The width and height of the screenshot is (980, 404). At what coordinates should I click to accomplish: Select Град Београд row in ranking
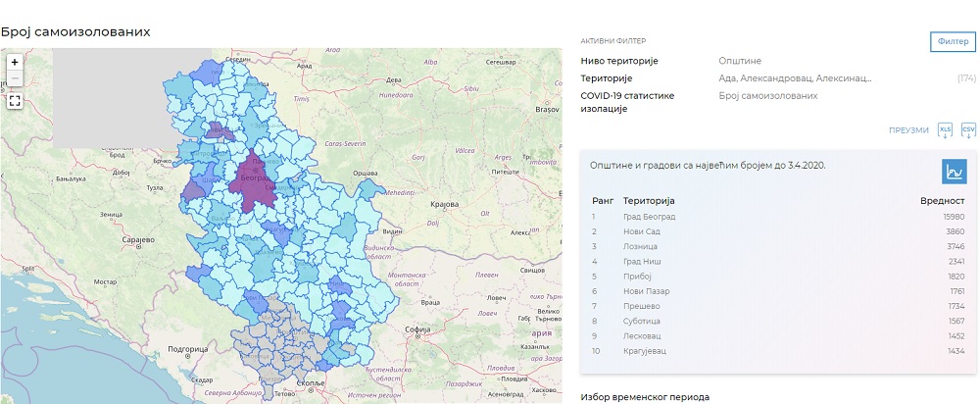pyautogui.click(x=778, y=217)
